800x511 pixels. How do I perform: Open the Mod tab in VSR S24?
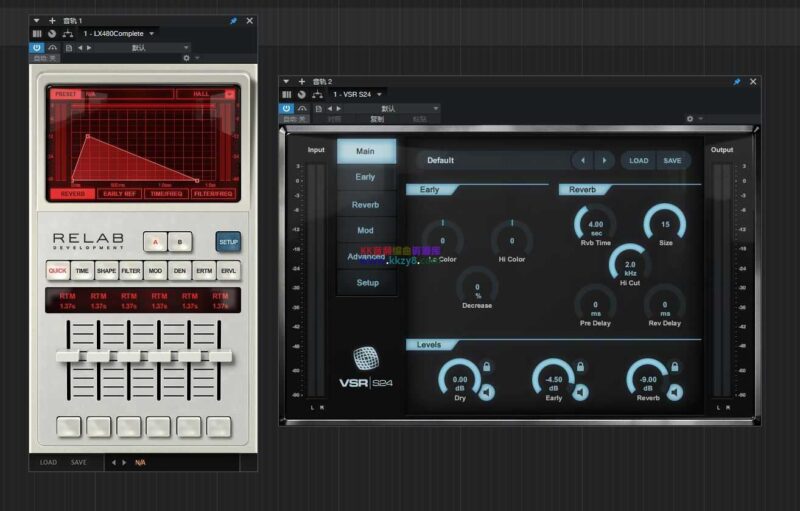pos(366,230)
